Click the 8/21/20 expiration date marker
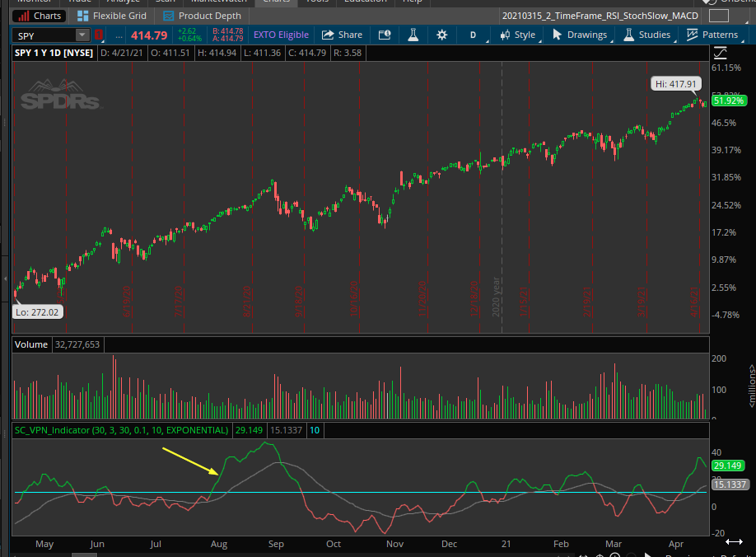Viewport: 756px width, 557px height. pos(247,302)
